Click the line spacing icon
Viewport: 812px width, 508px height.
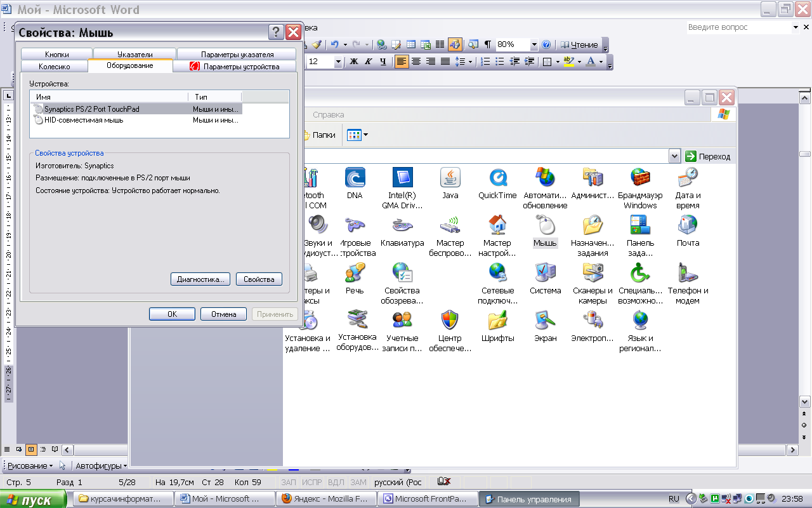tap(460, 62)
